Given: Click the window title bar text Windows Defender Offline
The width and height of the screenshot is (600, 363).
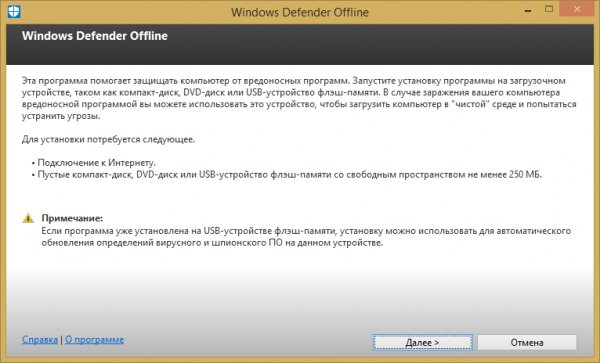Looking at the screenshot, I should coord(300,12).
